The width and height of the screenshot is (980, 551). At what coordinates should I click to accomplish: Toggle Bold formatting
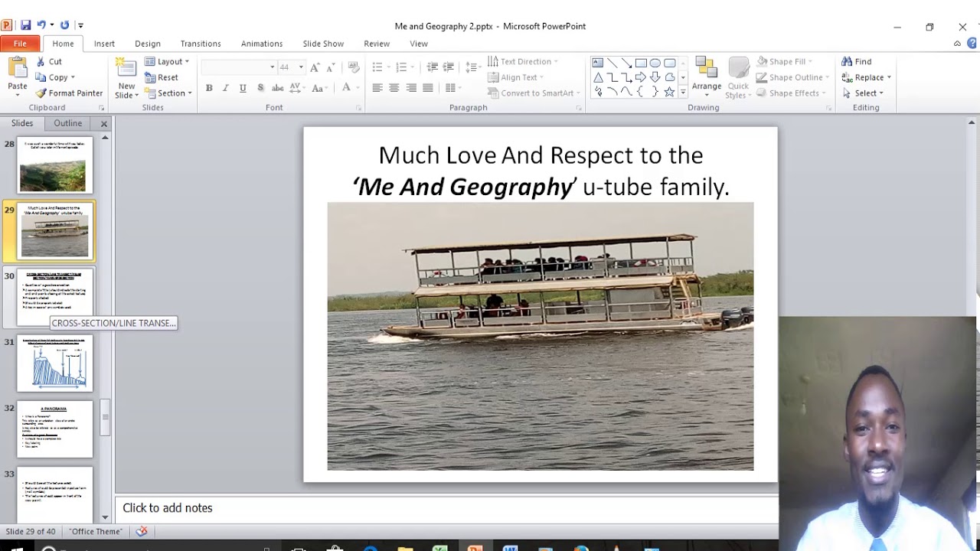208,88
